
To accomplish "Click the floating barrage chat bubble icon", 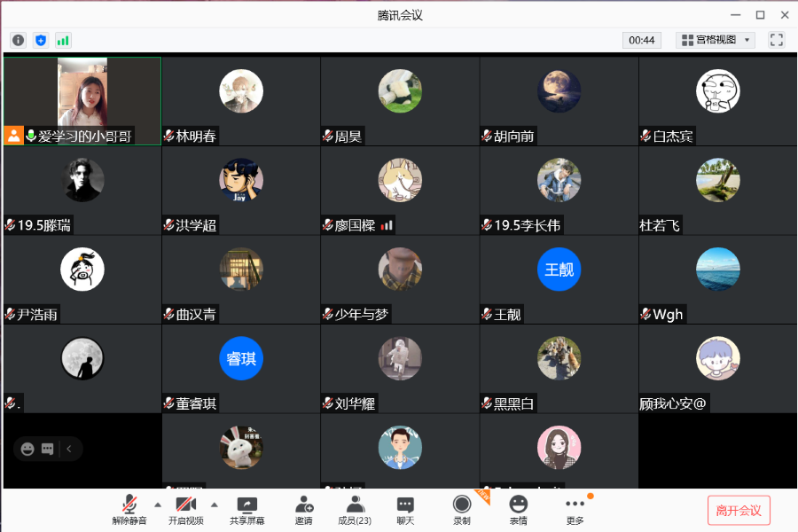I will [x=47, y=449].
